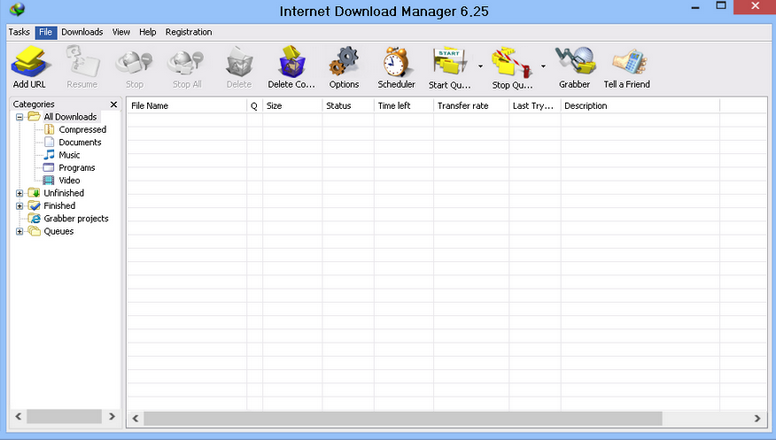Viewport: 776px width, 440px height.
Task: Launch the Grabber tool icon
Action: tap(575, 61)
